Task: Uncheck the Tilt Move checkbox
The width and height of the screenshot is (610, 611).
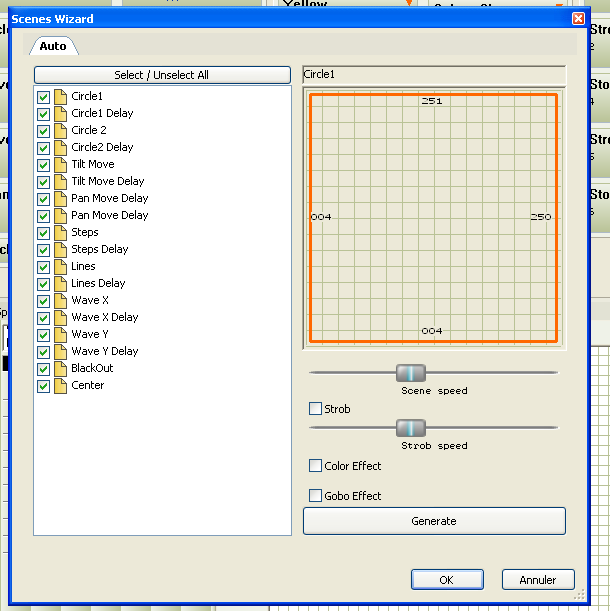Action: (x=44, y=165)
